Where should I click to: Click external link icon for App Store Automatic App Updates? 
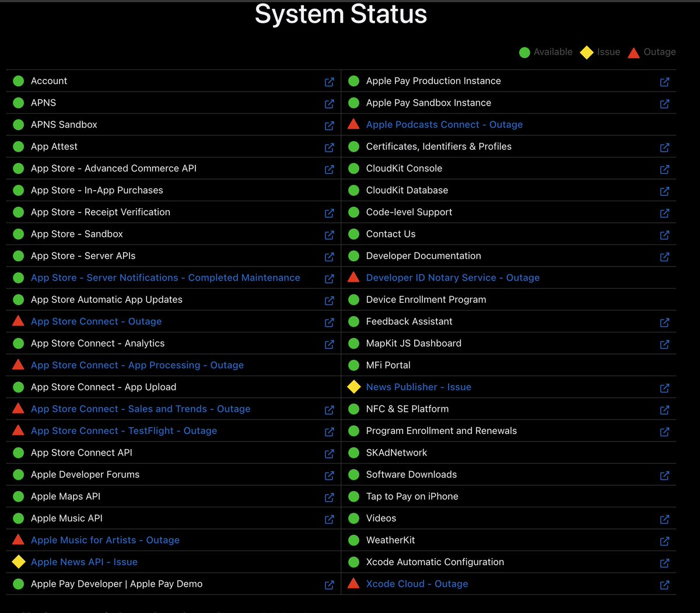(329, 300)
